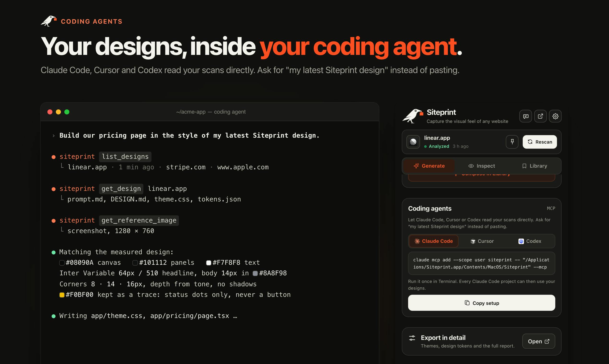The image size is (609, 364).
Task: Click the #08090A canvas color swatch
Action: coord(62,263)
